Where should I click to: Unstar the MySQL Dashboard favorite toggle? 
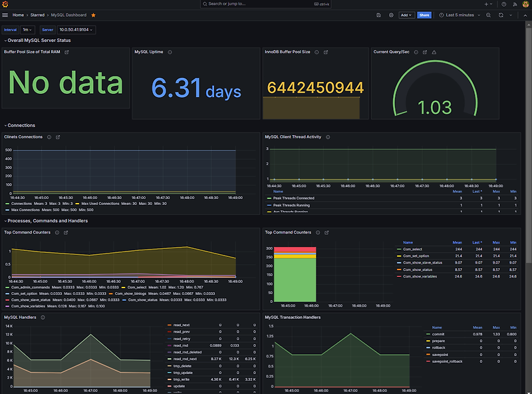tap(92, 15)
